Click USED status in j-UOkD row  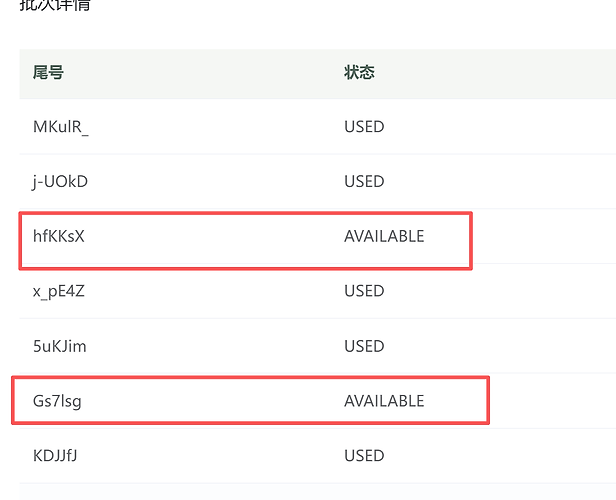tap(364, 181)
